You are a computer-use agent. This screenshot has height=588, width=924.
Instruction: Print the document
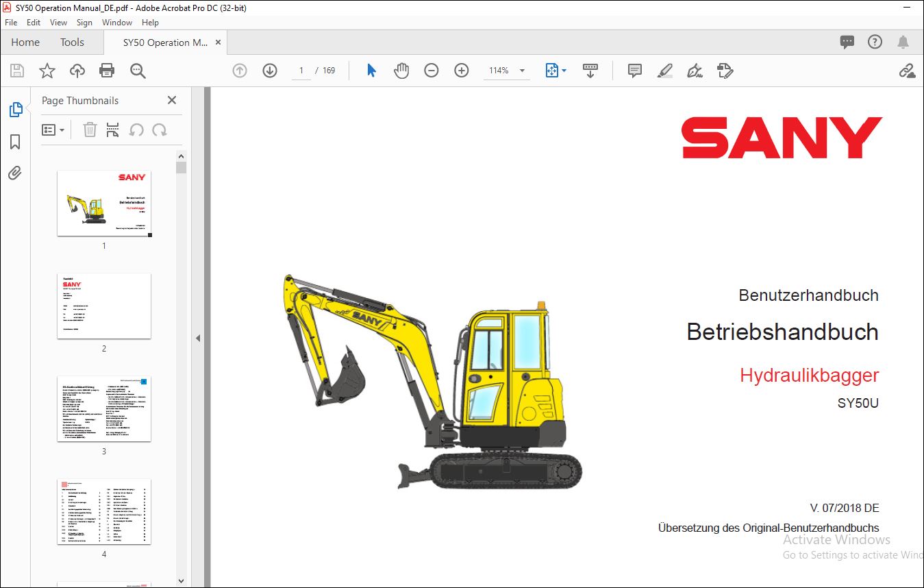click(107, 71)
